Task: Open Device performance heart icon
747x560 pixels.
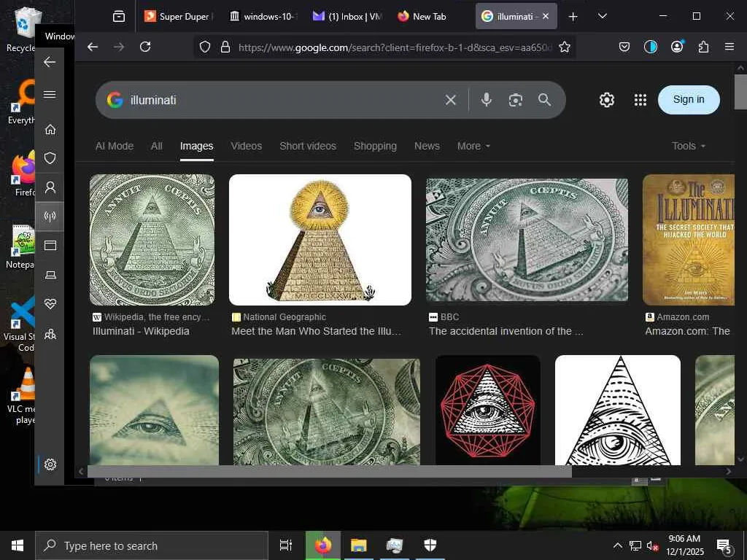Action: (50, 304)
